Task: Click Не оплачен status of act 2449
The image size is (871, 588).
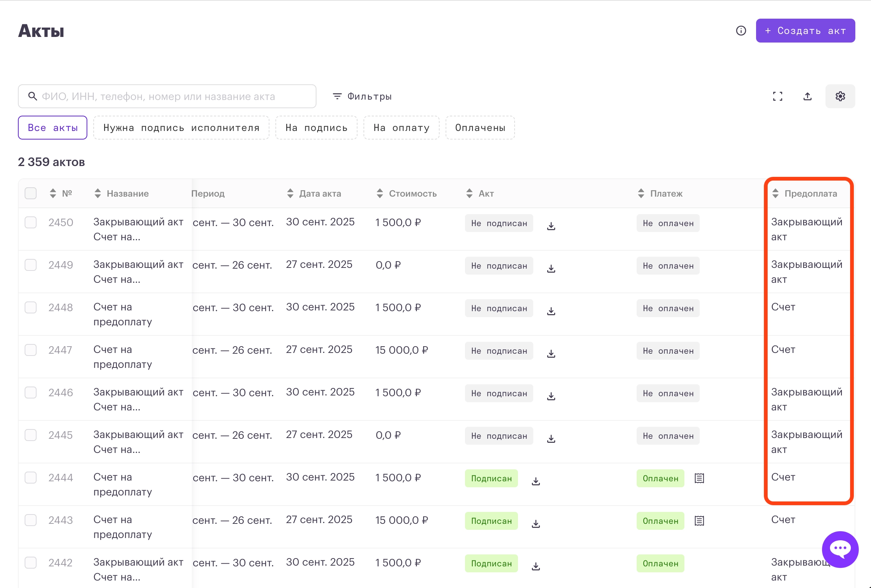Action: tap(668, 266)
